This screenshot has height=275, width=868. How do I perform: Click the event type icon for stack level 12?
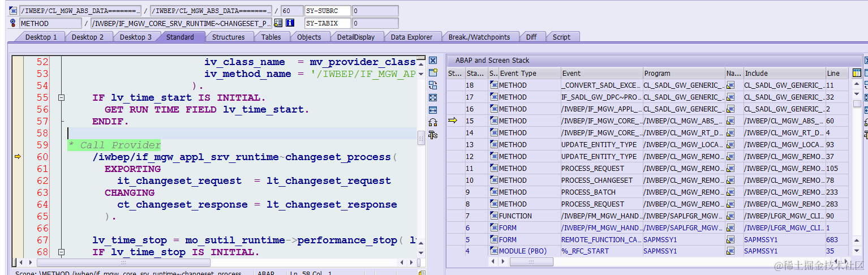coord(494,156)
